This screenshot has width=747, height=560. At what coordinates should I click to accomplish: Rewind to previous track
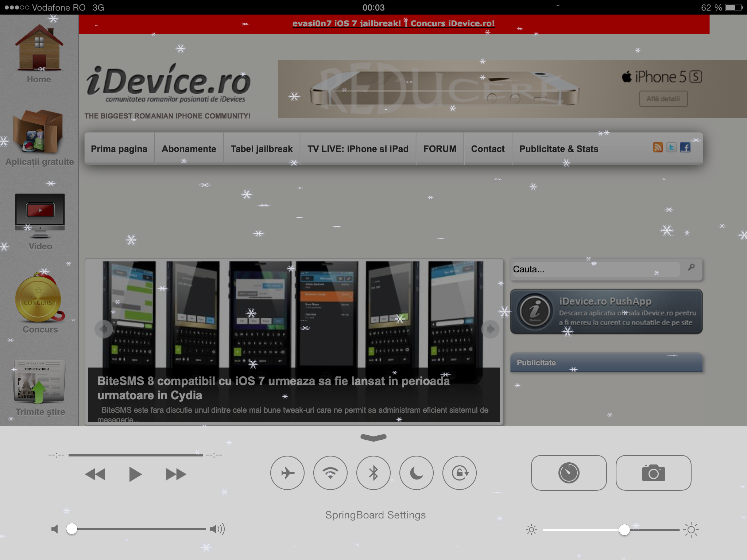point(95,474)
